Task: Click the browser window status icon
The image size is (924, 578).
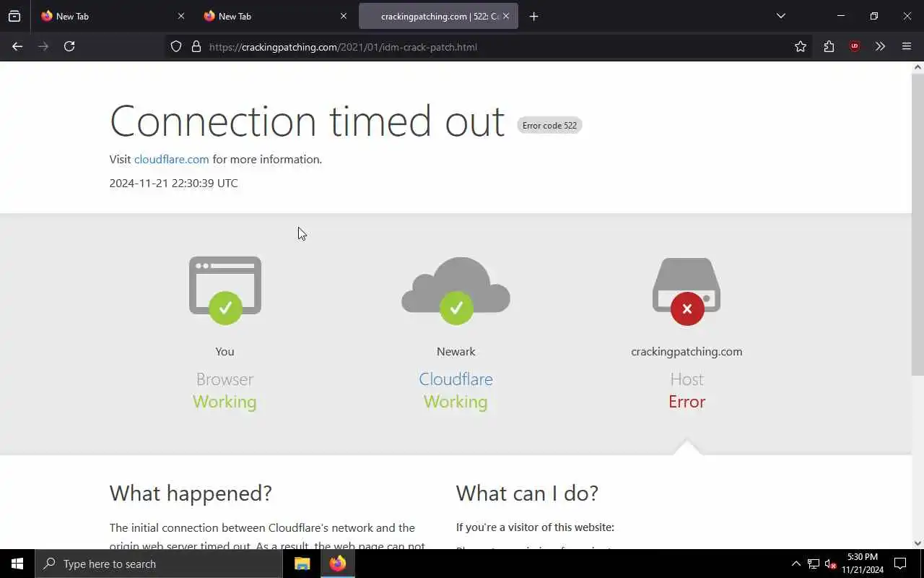Action: pos(225,290)
